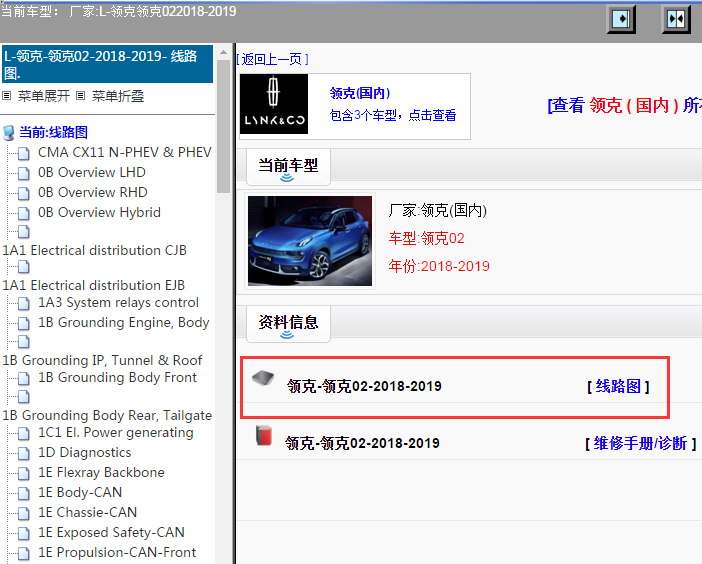Image resolution: width=702 pixels, height=564 pixels.
Task: Open 1E Chassie-CAN diagram
Action: (87, 512)
